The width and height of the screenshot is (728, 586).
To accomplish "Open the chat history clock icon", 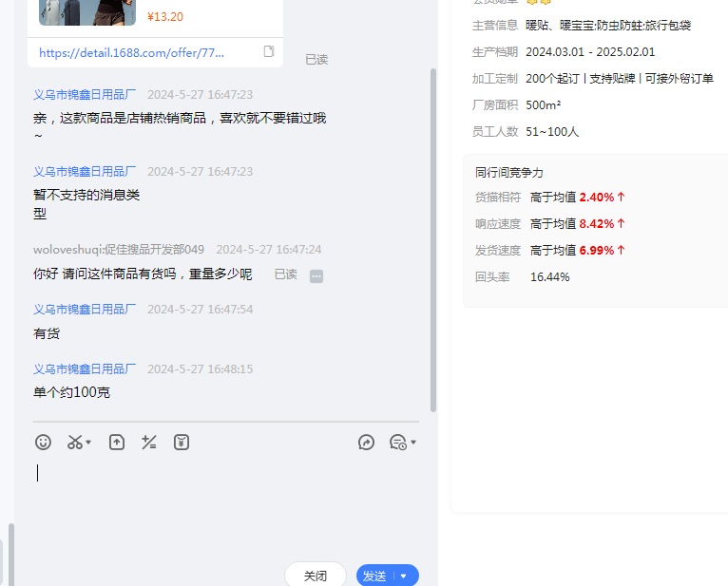I will pos(398,442).
